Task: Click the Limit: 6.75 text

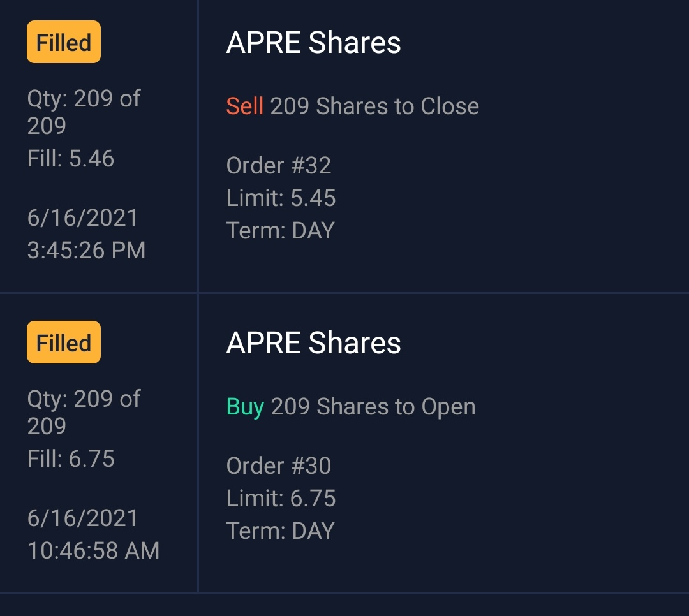Action: (x=281, y=499)
